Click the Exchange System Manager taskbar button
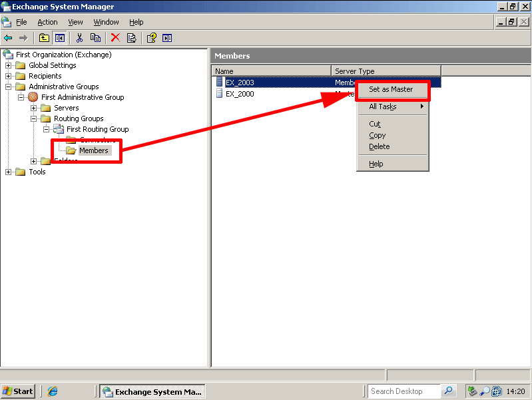The width and height of the screenshot is (532, 400). click(x=152, y=391)
